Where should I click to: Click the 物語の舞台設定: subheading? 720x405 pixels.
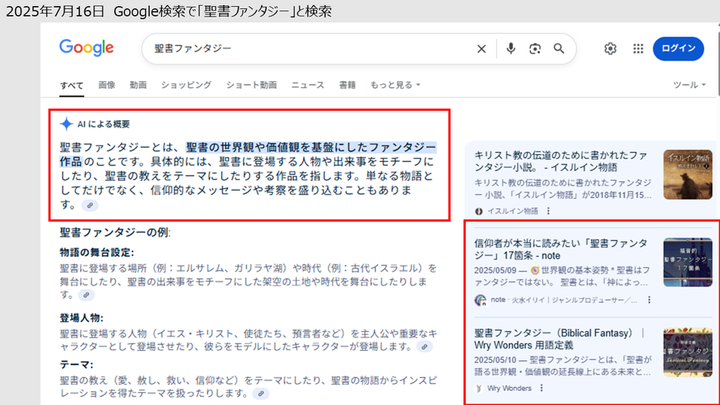pos(97,253)
